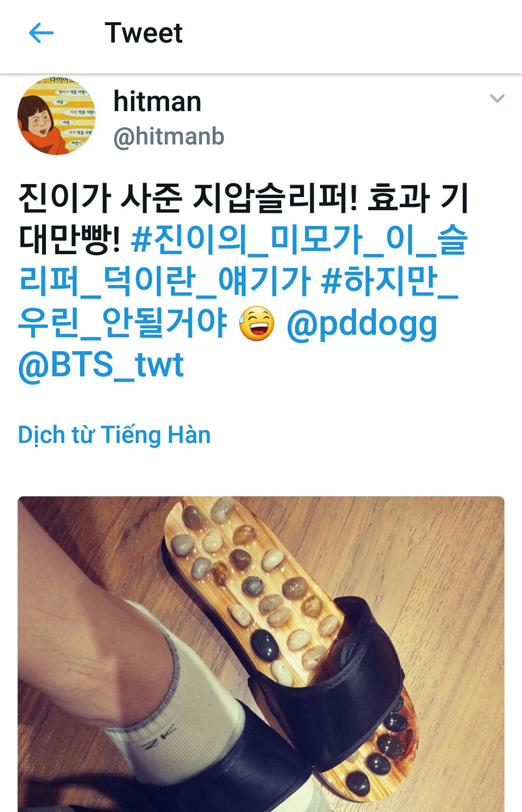Open hitman's profile avatar
This screenshot has width=522, height=812.
[57, 116]
